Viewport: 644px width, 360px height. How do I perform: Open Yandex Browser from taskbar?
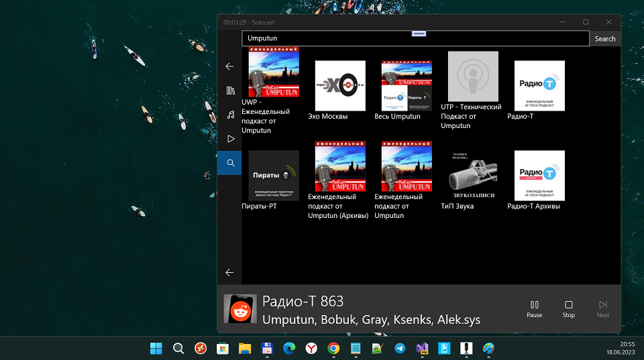pos(311,349)
